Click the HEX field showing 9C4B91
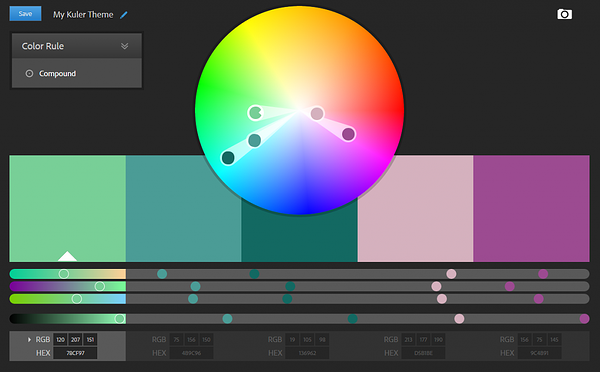Image resolution: width=600 pixels, height=372 pixels. 540,353
